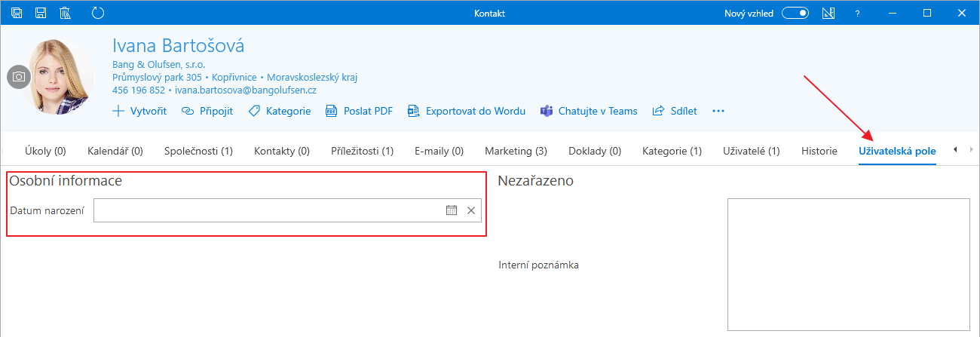Minimize the Kontakt window
This screenshot has width=980, height=337.
click(x=893, y=13)
